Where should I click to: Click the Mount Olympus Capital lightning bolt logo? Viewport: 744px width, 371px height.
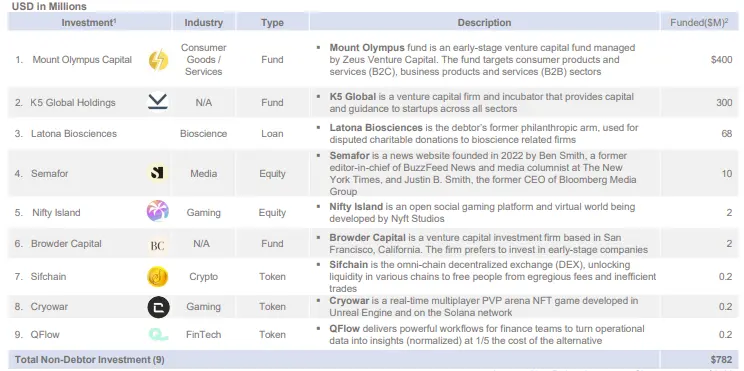[158, 60]
